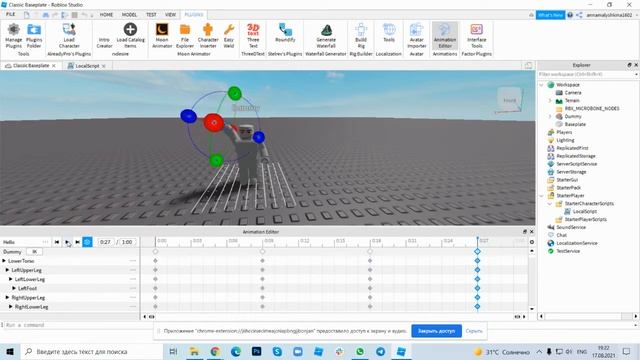The width and height of the screenshot is (640, 360).
Task: Open Telegram from taskbar
Action: [380, 351]
